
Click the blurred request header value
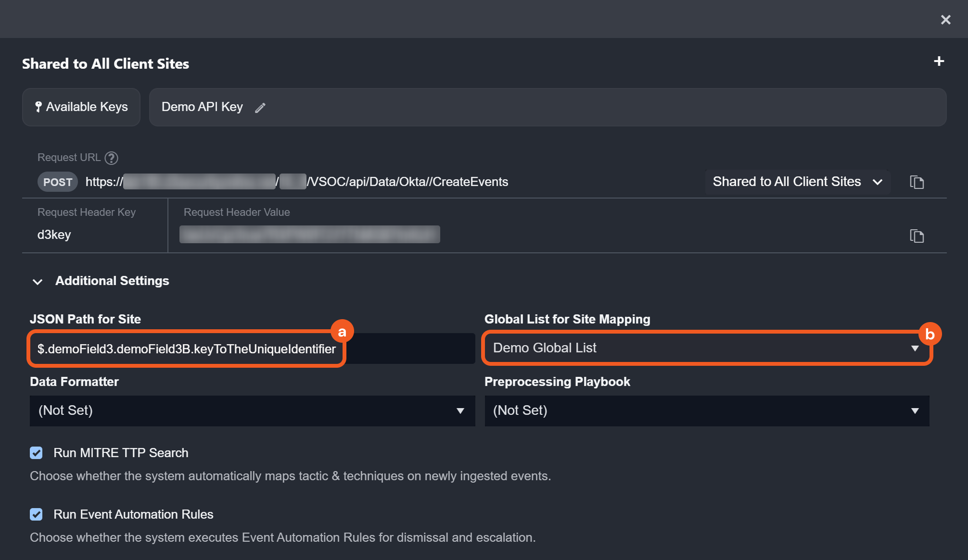click(x=309, y=235)
